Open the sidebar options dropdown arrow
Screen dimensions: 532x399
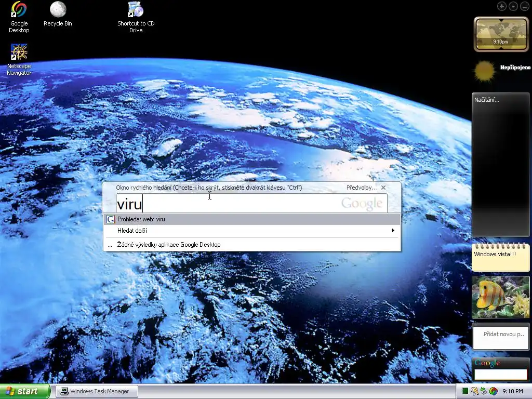tap(513, 6)
